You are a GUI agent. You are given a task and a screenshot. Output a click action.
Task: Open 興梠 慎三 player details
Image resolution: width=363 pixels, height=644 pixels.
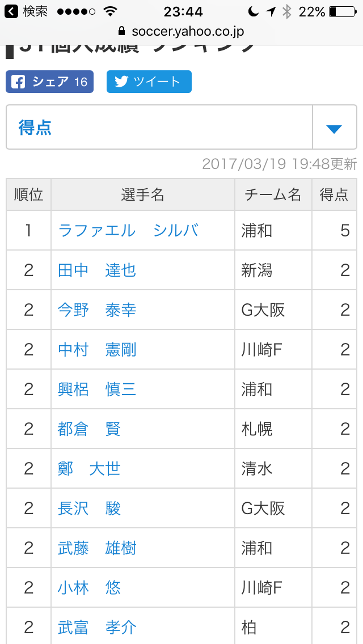tap(97, 389)
